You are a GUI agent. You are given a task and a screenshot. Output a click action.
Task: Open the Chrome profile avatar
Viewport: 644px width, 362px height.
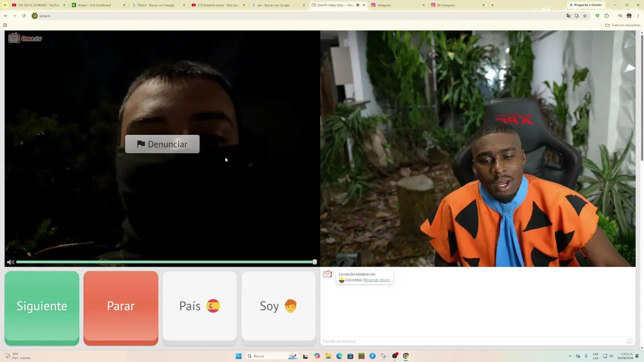click(x=629, y=16)
